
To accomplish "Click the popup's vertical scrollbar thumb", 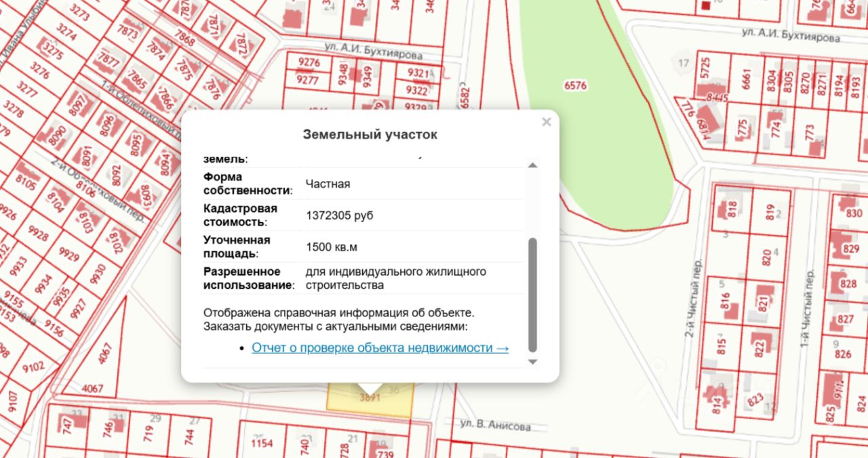I will 532,295.
